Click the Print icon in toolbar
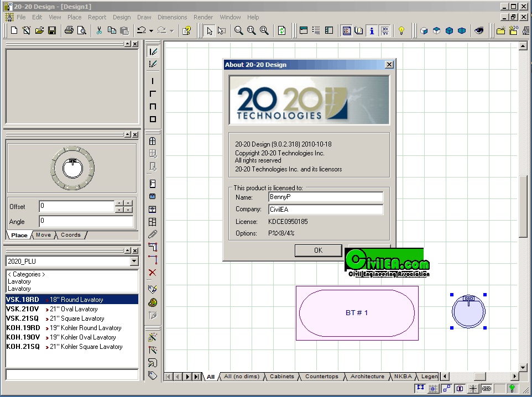This screenshot has width=532, height=397. click(x=69, y=31)
